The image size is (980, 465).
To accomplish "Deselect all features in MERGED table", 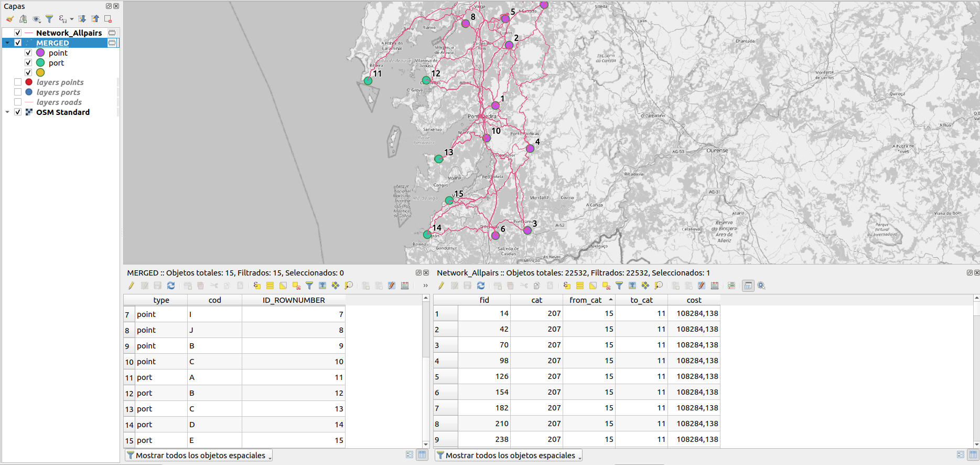I will tap(296, 286).
